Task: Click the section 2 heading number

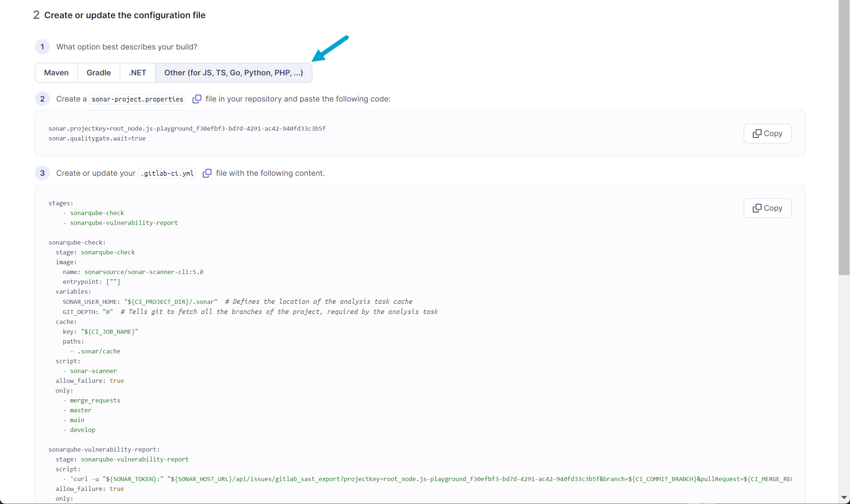Action: coord(36,15)
